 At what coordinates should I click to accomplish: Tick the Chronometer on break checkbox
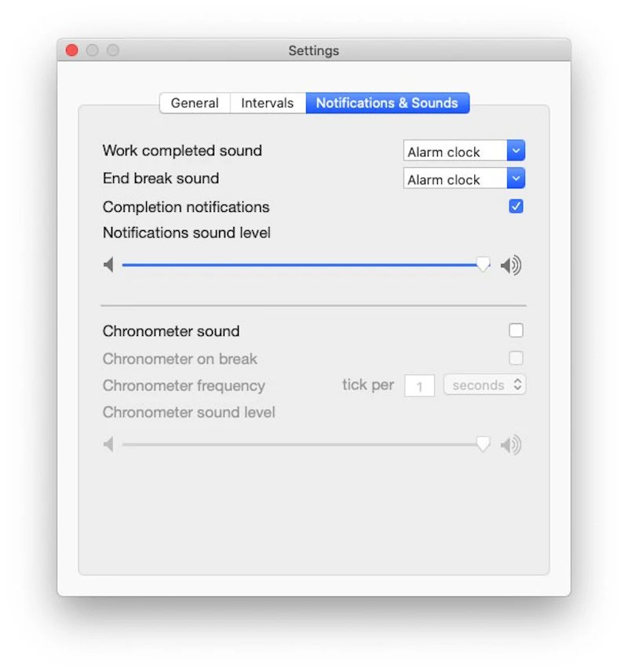click(516, 358)
